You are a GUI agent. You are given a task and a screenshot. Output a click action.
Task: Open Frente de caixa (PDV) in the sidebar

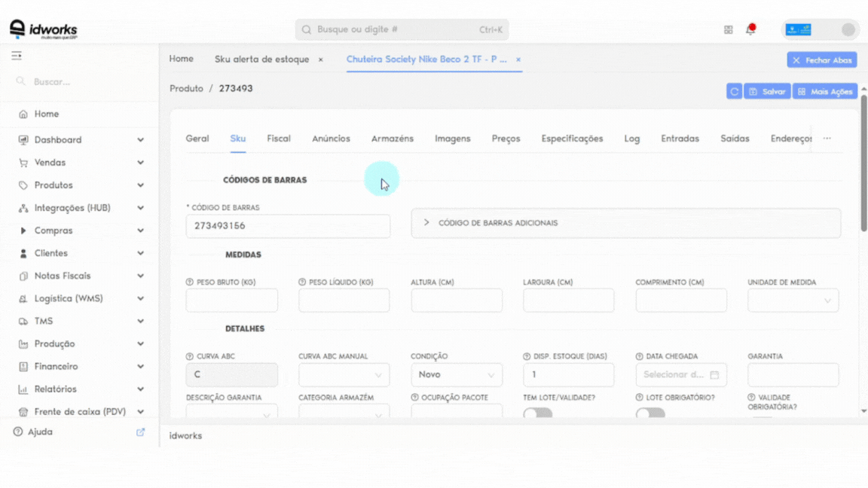coord(80,412)
